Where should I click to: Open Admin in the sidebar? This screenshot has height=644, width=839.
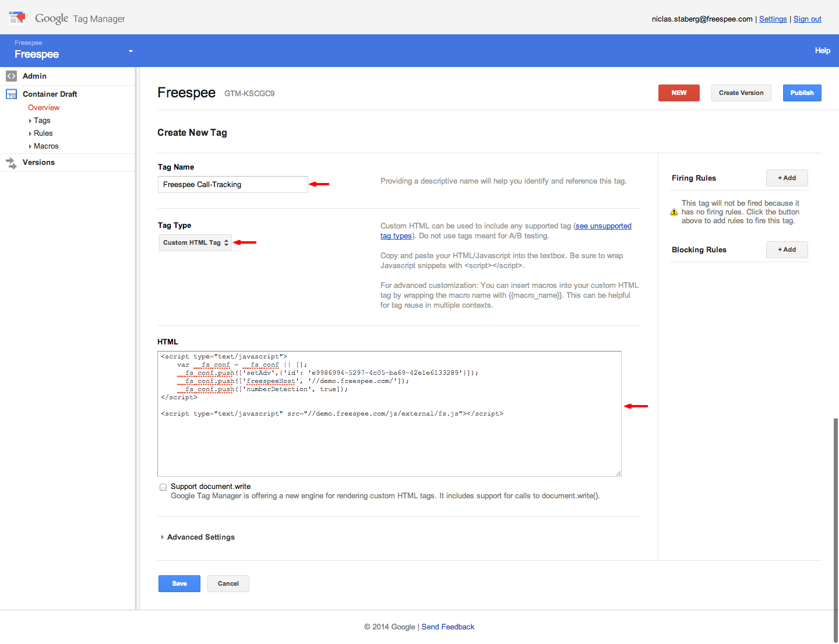(x=34, y=76)
